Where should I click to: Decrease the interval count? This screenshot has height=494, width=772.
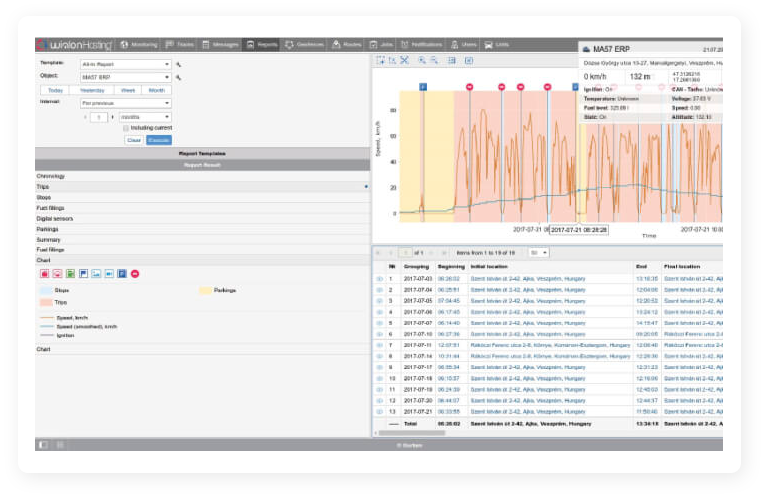click(x=86, y=117)
